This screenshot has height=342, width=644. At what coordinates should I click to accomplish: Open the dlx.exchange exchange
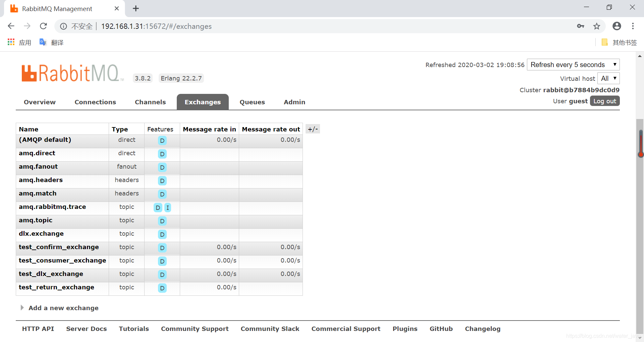[x=41, y=234]
